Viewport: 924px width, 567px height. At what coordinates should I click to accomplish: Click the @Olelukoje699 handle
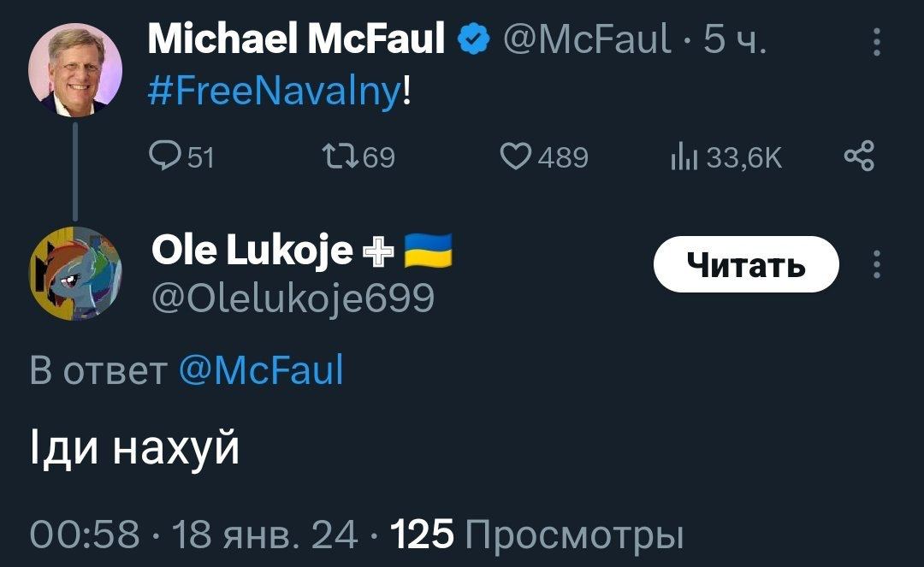292,298
